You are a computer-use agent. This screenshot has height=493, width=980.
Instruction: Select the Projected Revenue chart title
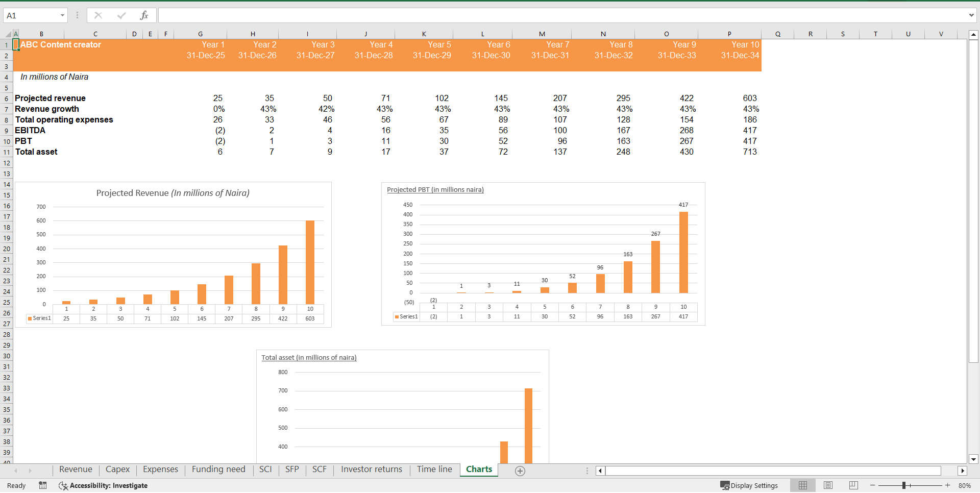tap(173, 193)
